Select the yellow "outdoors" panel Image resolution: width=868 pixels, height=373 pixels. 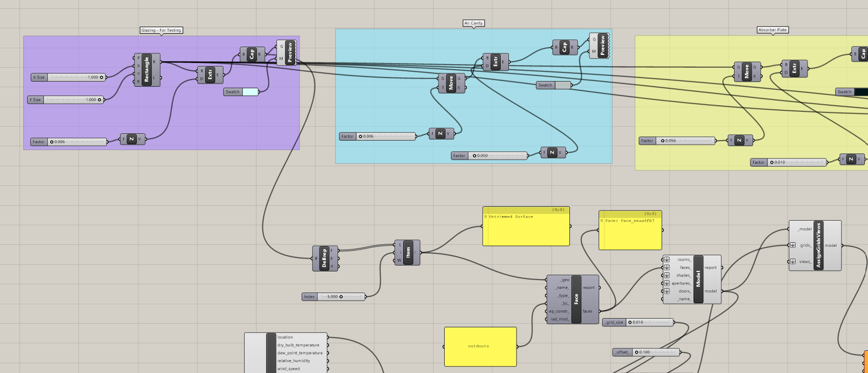click(x=480, y=346)
